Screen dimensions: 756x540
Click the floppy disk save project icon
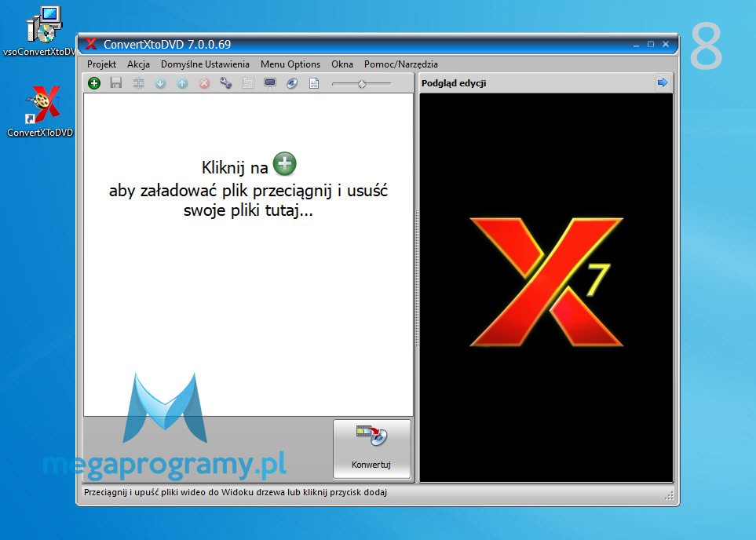[115, 83]
